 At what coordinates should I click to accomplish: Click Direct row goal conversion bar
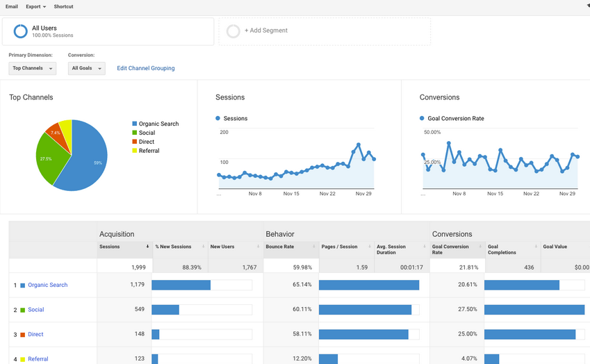tap(530, 334)
